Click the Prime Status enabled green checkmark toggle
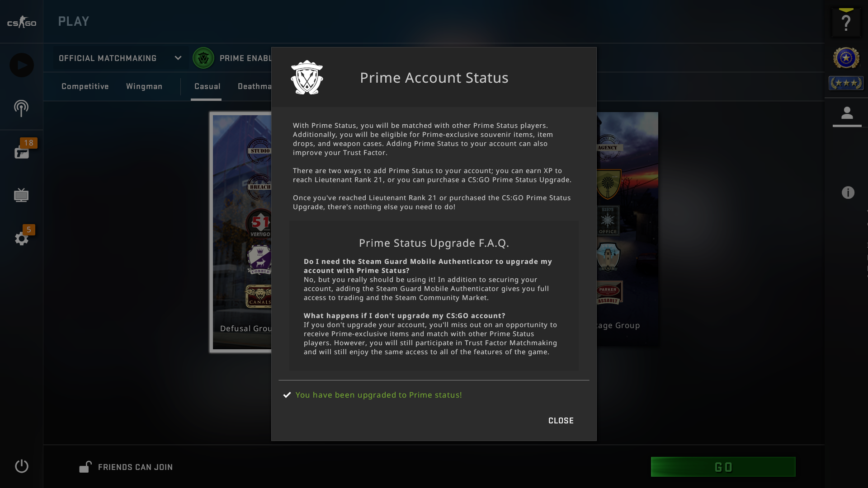This screenshot has width=868, height=488. tap(203, 58)
